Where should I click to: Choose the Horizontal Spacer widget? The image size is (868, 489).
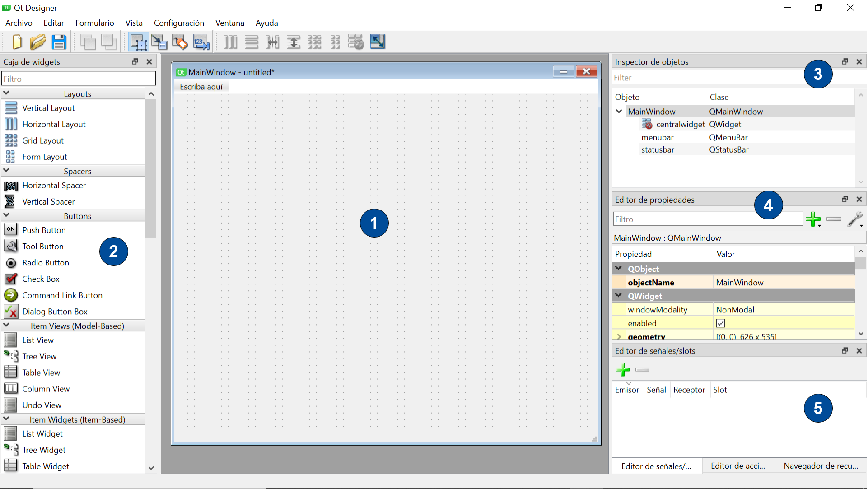(54, 186)
